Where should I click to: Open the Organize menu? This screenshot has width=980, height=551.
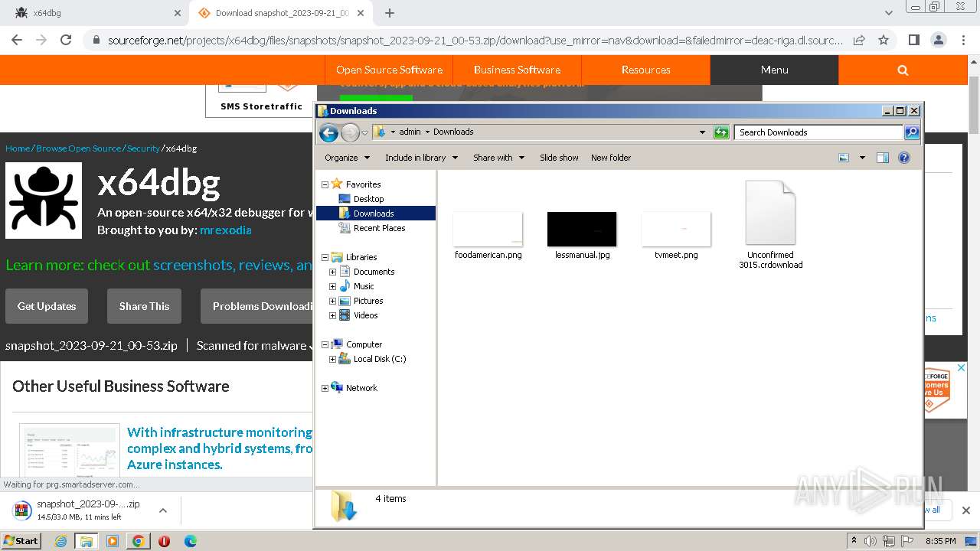coord(347,158)
